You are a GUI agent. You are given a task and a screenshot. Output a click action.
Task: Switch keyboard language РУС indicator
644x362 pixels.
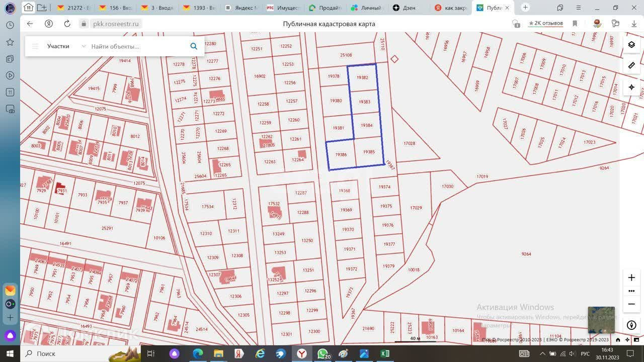[585, 353]
